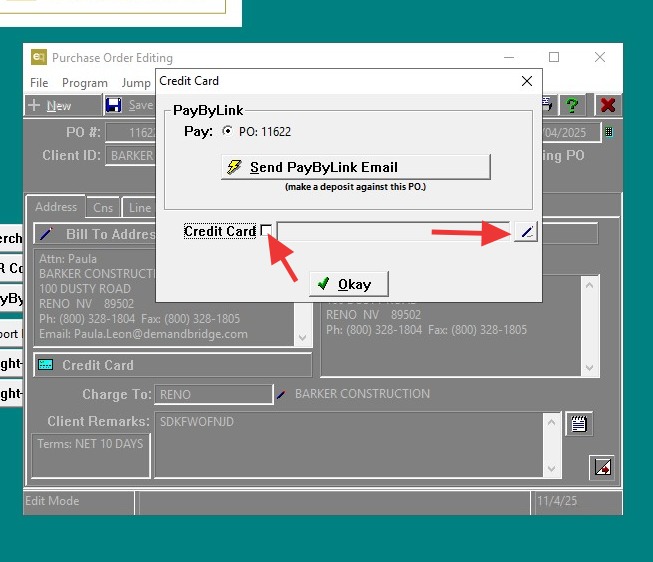Open the calendar icon beside the date
Image resolution: width=653 pixels, height=562 pixels.
(609, 132)
